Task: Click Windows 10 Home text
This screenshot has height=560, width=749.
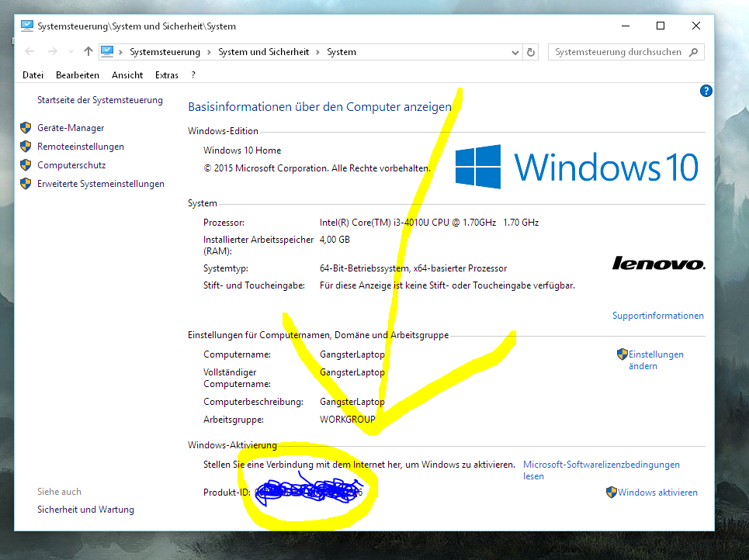Action: [x=242, y=150]
